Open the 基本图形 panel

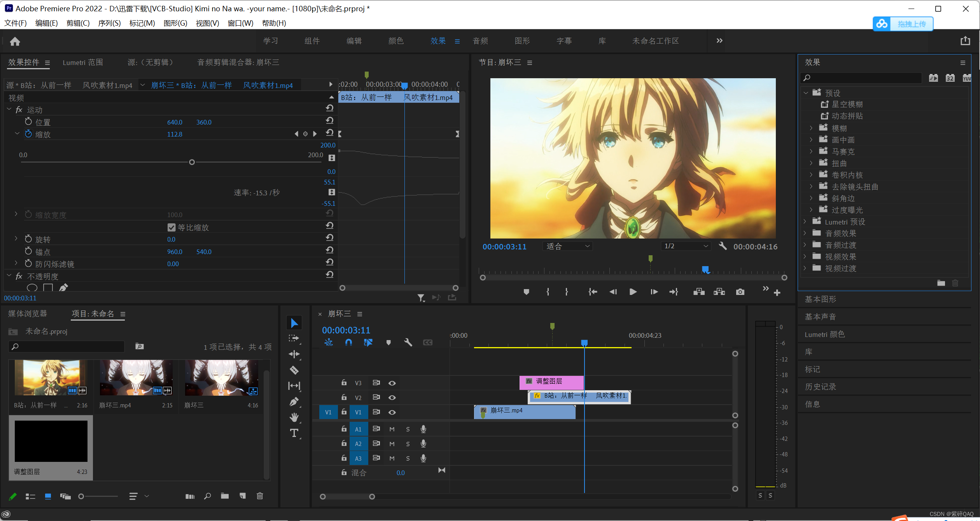coord(821,299)
